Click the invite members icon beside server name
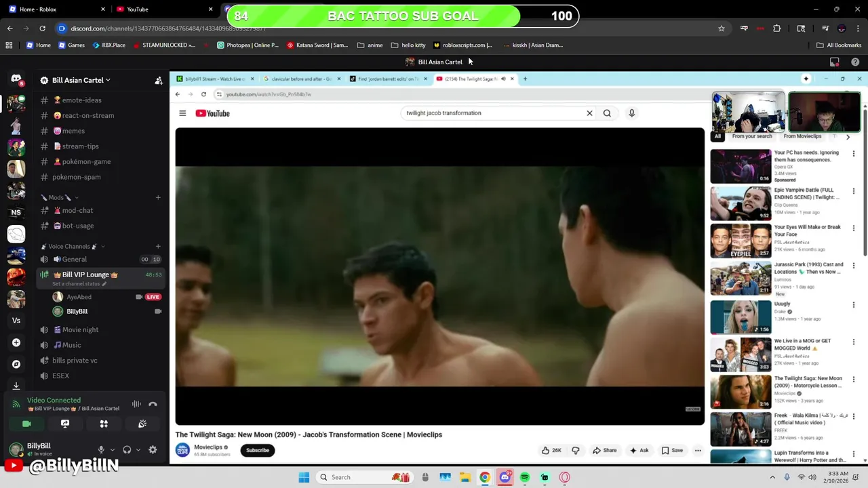The image size is (868, 488). coord(158,80)
